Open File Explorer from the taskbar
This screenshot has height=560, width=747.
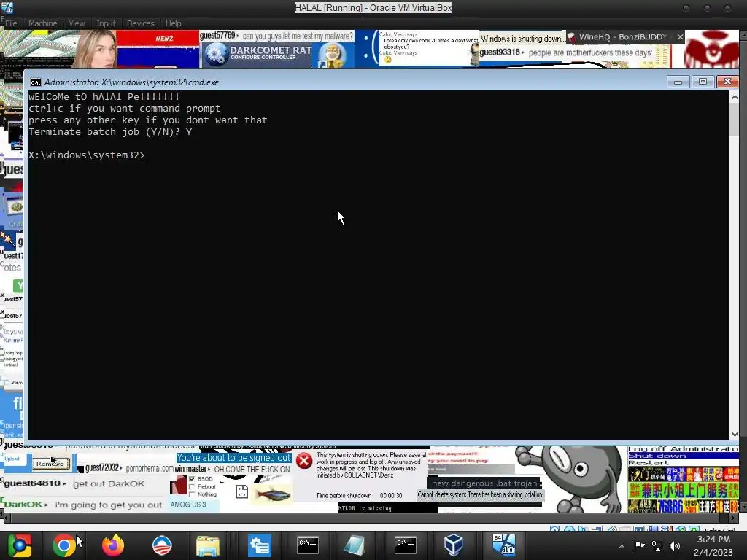click(x=208, y=545)
